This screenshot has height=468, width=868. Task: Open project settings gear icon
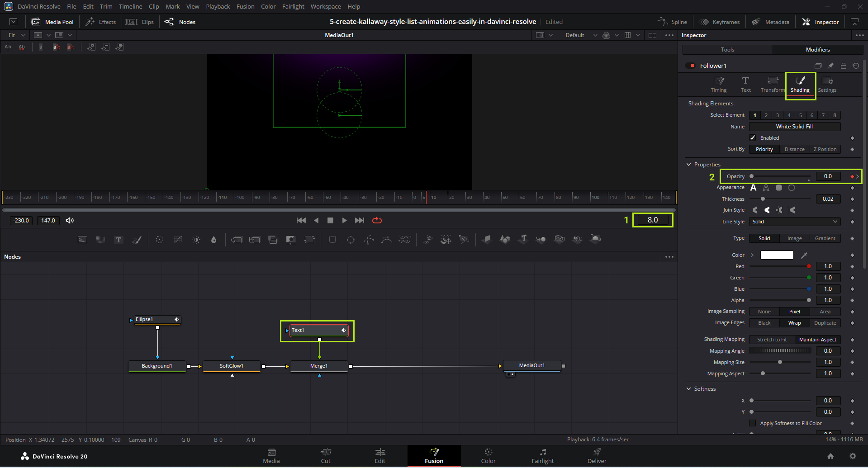(853, 456)
